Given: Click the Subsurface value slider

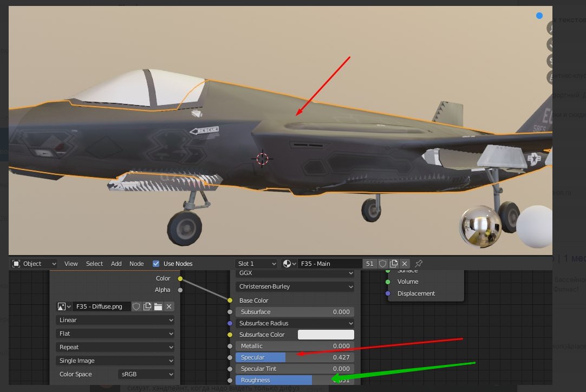Looking at the screenshot, I should pyautogui.click(x=295, y=312).
